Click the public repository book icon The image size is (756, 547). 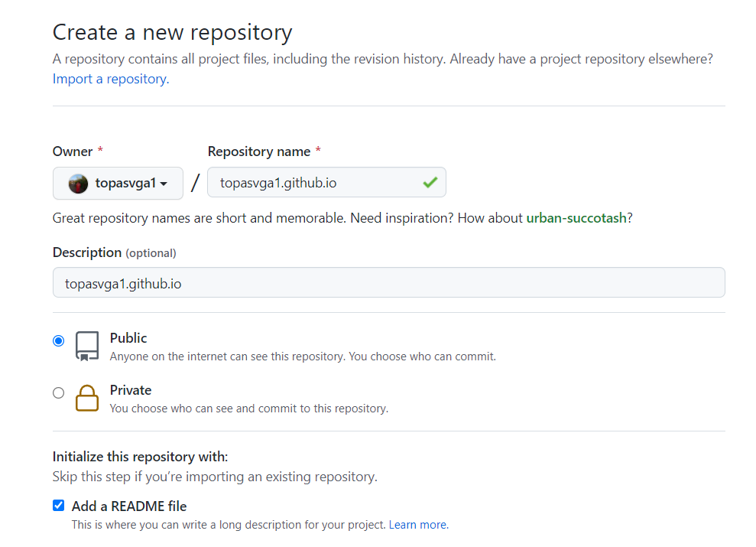pyautogui.click(x=87, y=346)
